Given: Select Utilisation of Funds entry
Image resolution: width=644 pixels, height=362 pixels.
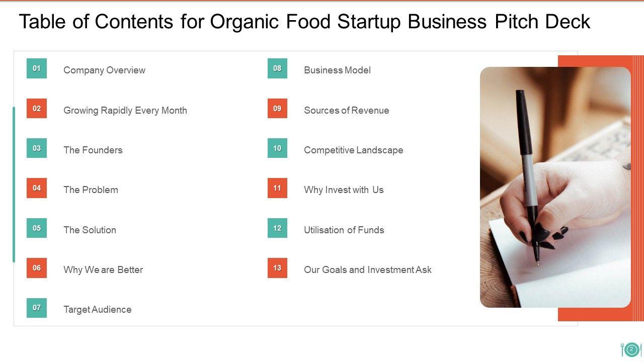Looking at the screenshot, I should [x=344, y=230].
